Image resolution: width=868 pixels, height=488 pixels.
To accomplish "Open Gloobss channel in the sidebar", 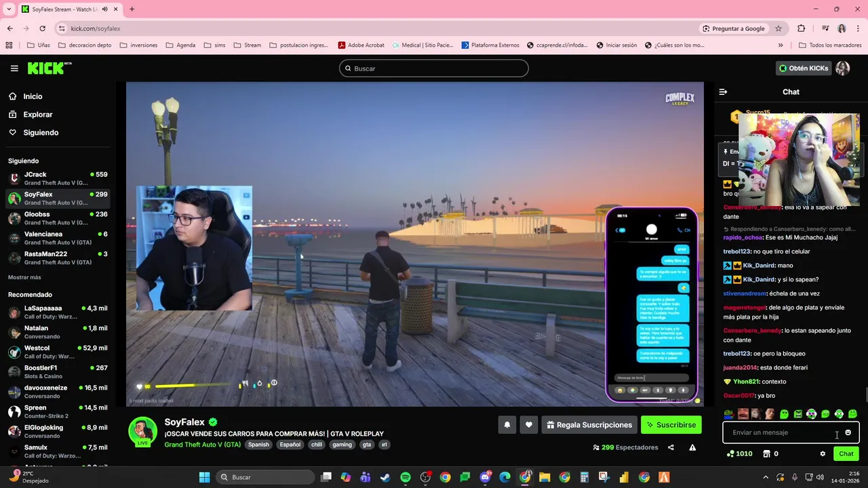I will click(x=58, y=218).
